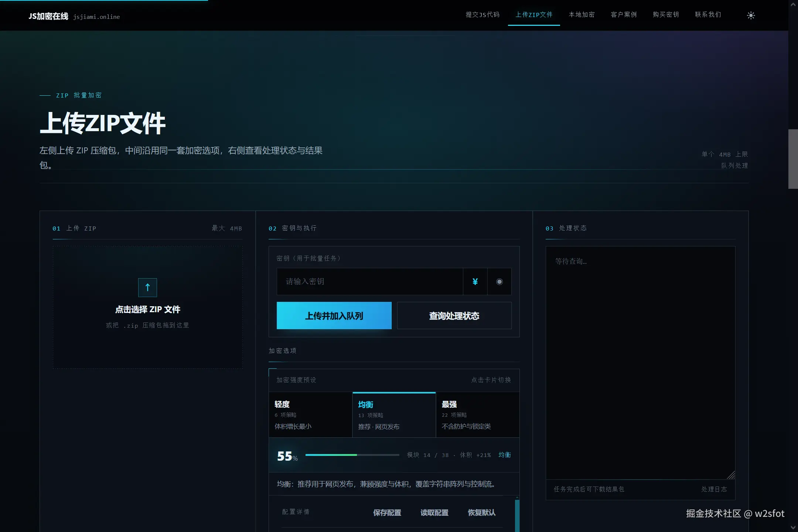
Task: Click 查询处理状态 button
Action: pyautogui.click(x=454, y=316)
